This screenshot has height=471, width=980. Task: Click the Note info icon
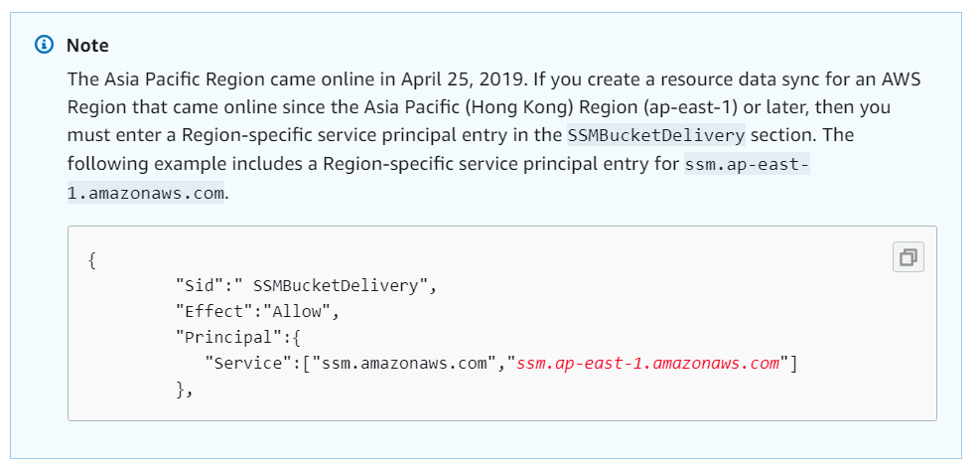pyautogui.click(x=45, y=45)
